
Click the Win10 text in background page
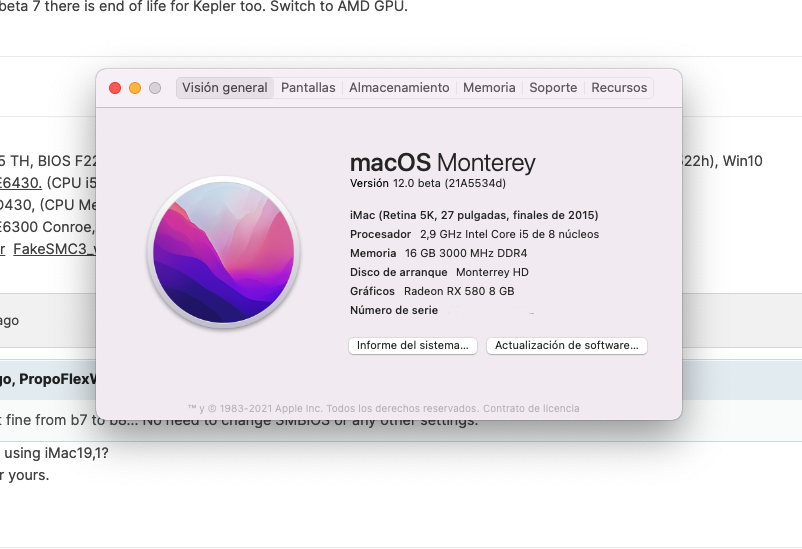click(742, 161)
